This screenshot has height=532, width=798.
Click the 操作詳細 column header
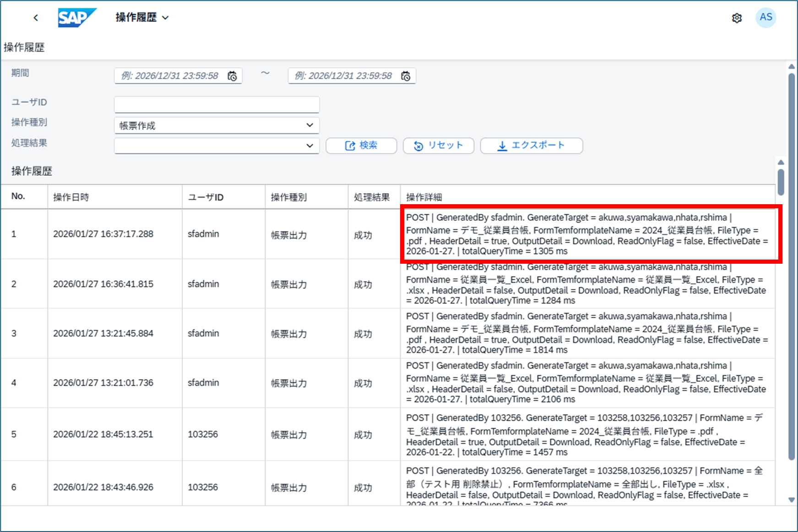(424, 197)
